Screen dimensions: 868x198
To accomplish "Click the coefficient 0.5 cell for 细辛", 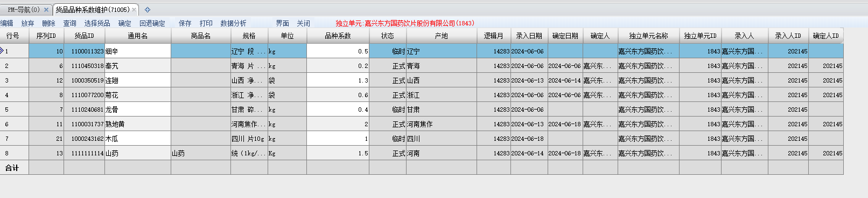I will coord(338,51).
